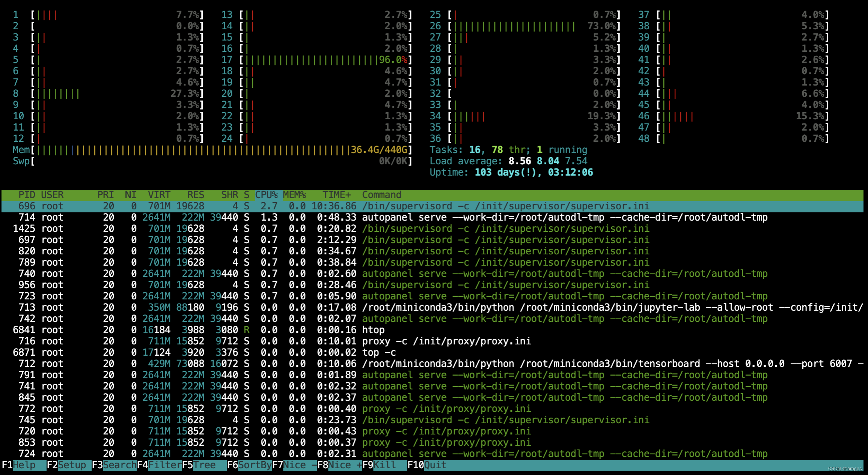Select the PID 745 supervisord row
The width and height of the screenshot is (868, 475).
click(x=432, y=420)
